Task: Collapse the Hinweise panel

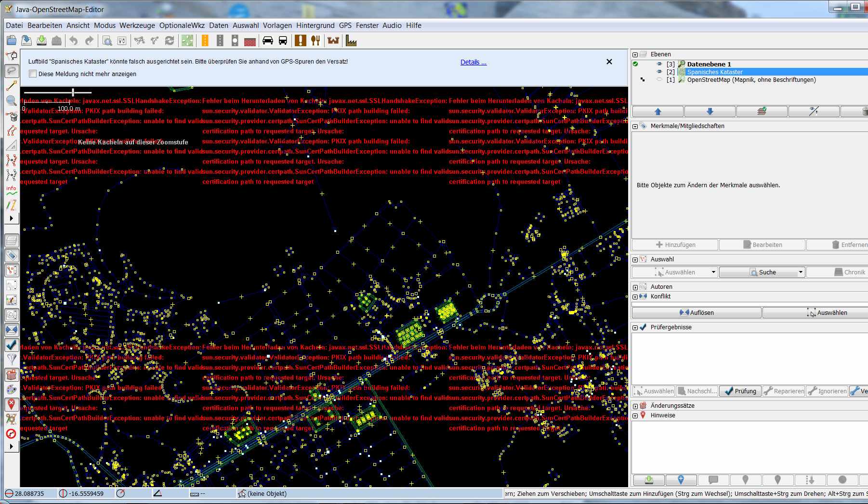Action: coord(635,415)
